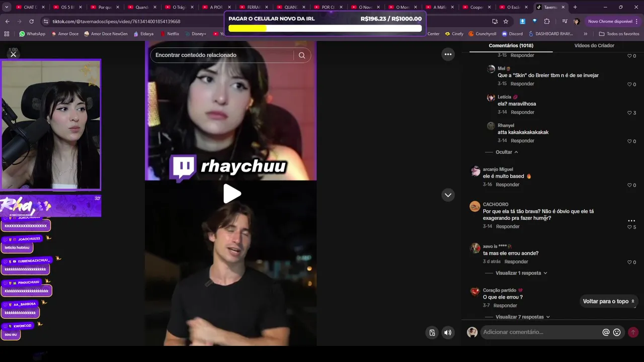Play the paused TikTok video

point(231,194)
